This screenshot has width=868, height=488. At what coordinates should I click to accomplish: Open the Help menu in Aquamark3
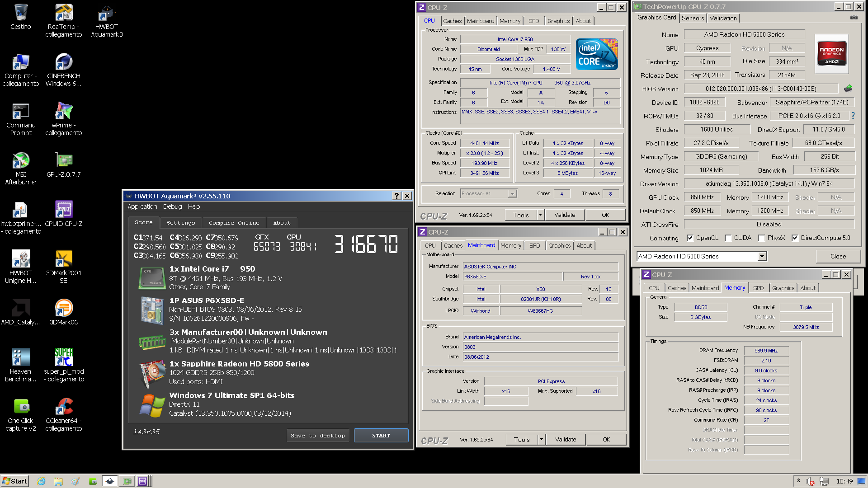tap(194, 206)
